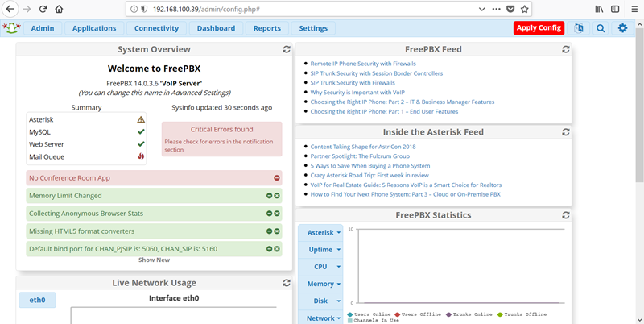Viewport: 644px width, 324px height.
Task: Open Remote IP Phone Security with Firewalls link
Action: point(363,64)
